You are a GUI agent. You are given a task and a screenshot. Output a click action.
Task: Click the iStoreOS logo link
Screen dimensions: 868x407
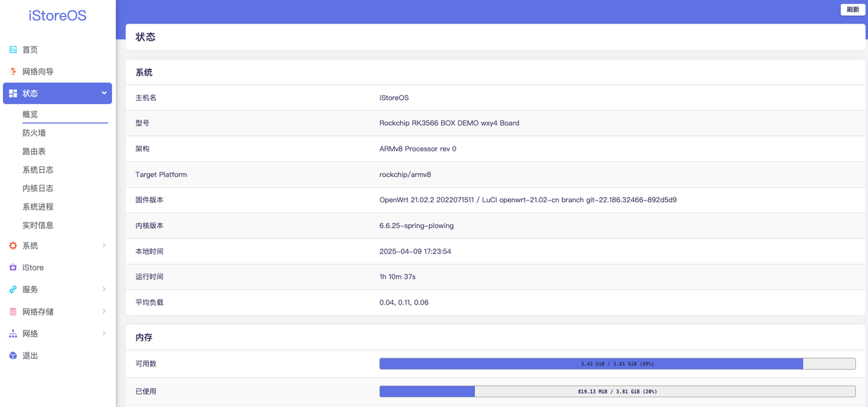click(57, 15)
